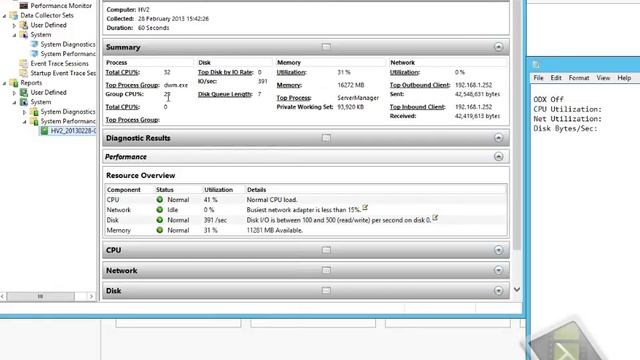Click the green CPU status icon
The image size is (640, 360).
[160, 200]
